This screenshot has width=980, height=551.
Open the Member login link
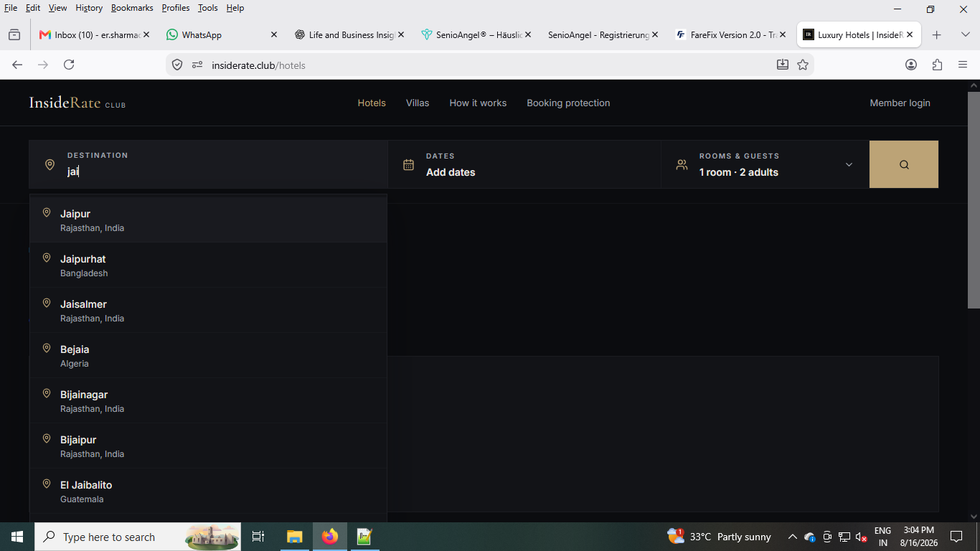click(x=900, y=103)
